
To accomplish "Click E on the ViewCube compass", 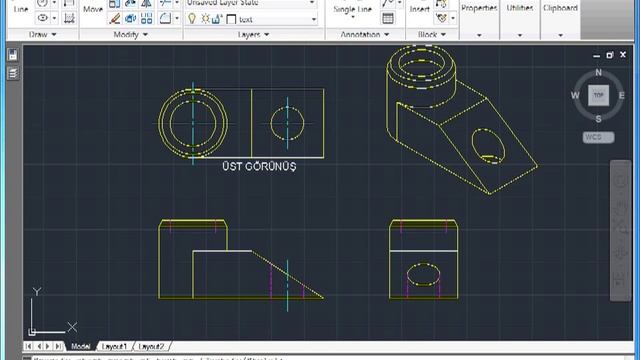I will point(622,96).
